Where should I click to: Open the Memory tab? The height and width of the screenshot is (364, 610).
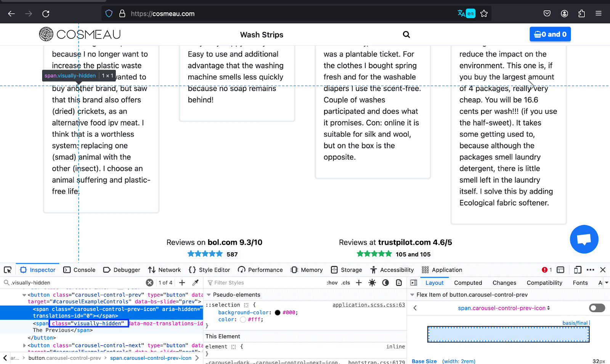(x=307, y=270)
